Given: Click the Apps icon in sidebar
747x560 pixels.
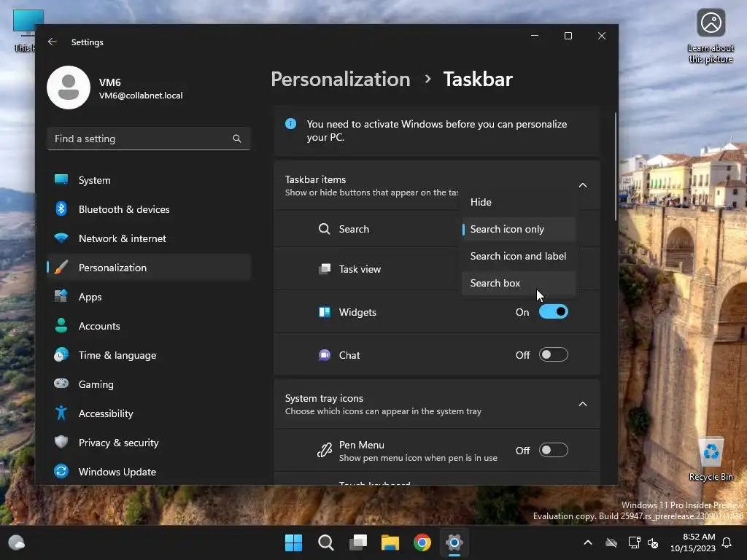Looking at the screenshot, I should pos(61,296).
